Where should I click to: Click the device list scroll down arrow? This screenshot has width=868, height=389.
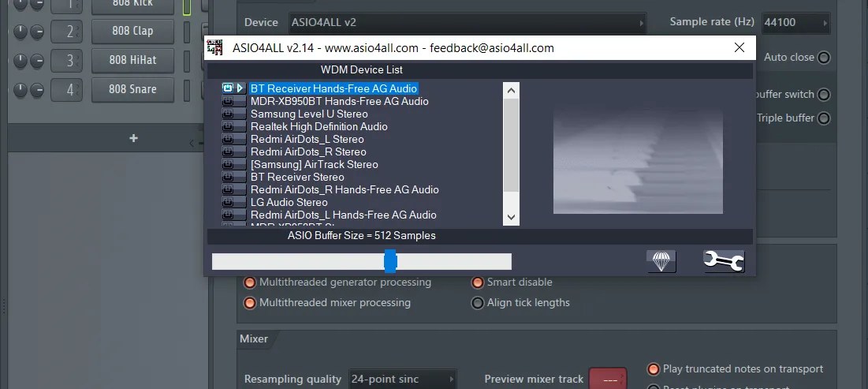pos(511,217)
